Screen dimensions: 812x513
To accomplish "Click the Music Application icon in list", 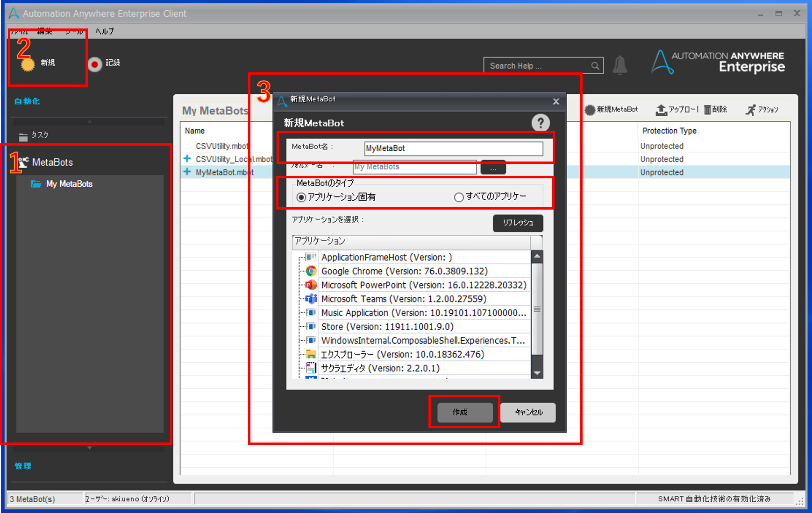I will (x=311, y=313).
